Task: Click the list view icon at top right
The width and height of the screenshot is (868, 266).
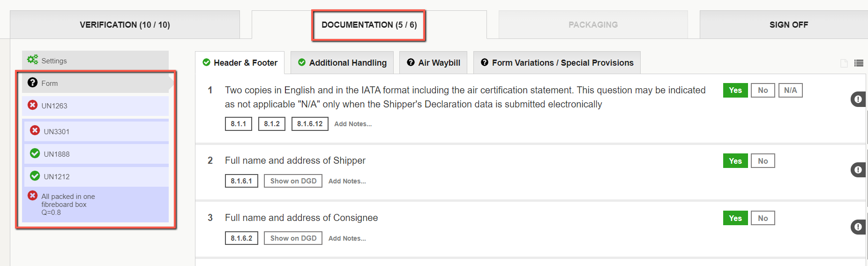Action: coord(859,63)
